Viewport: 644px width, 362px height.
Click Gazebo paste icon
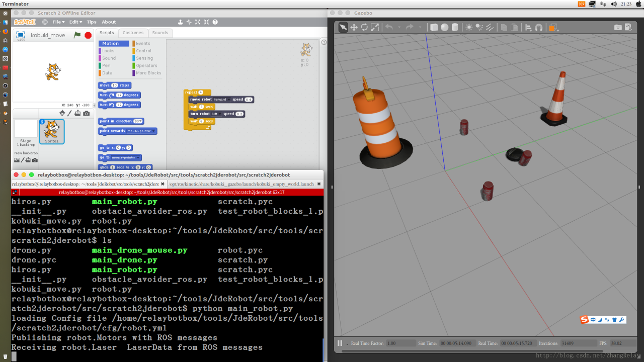click(515, 28)
